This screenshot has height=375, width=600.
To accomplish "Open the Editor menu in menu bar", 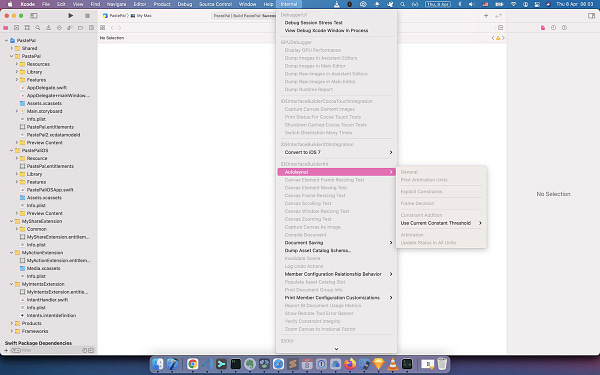I will (140, 4).
